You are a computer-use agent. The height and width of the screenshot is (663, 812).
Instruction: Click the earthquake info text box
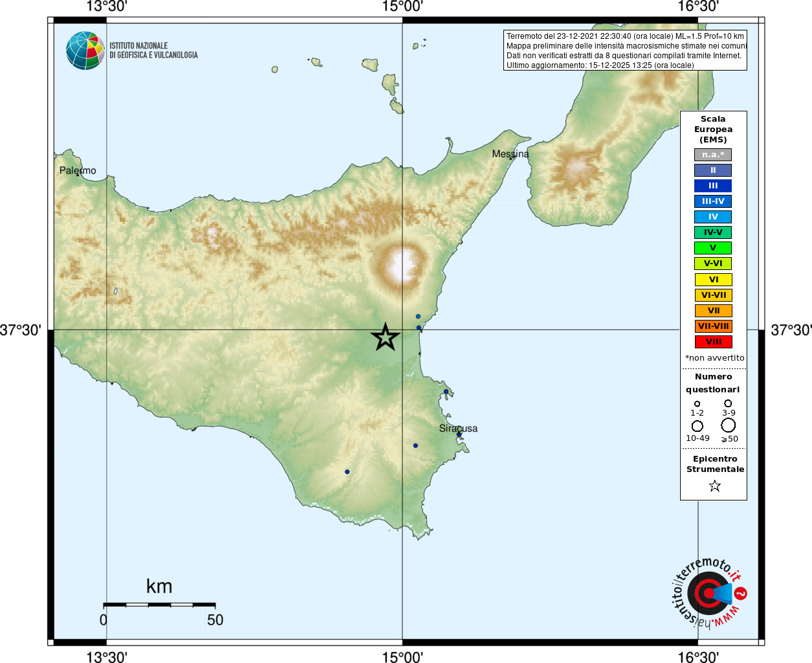coord(625,51)
